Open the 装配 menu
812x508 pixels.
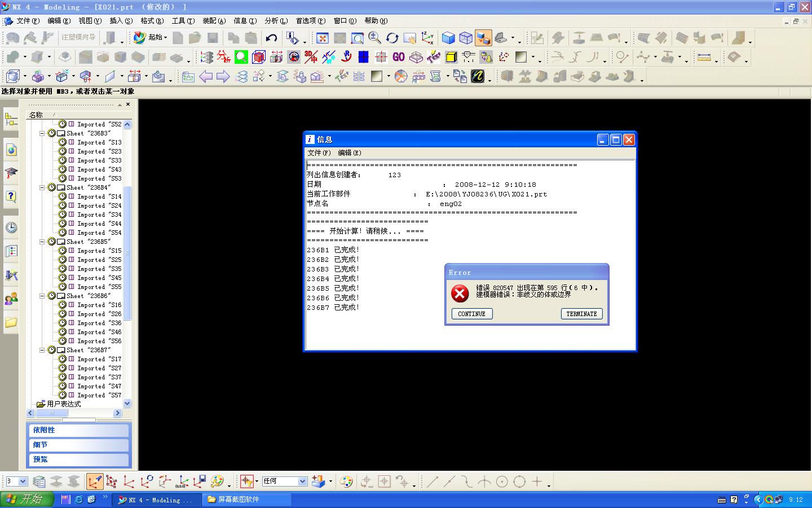click(214, 21)
